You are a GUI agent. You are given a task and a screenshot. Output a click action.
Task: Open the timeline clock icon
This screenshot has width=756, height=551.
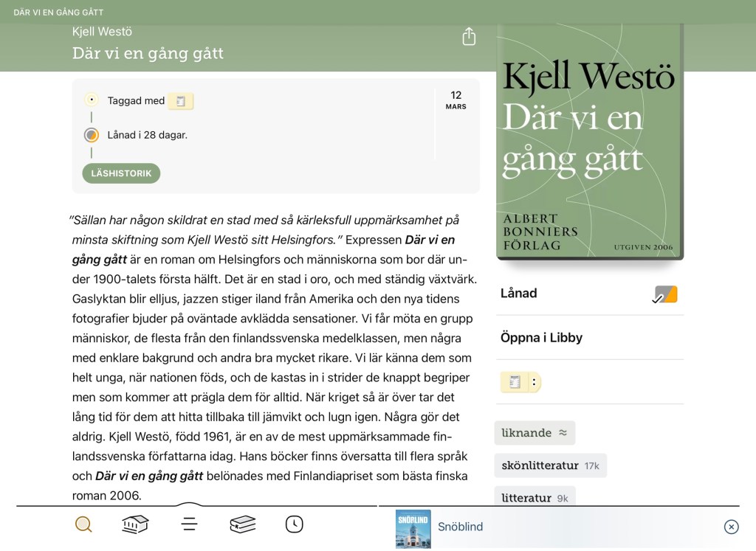(294, 524)
